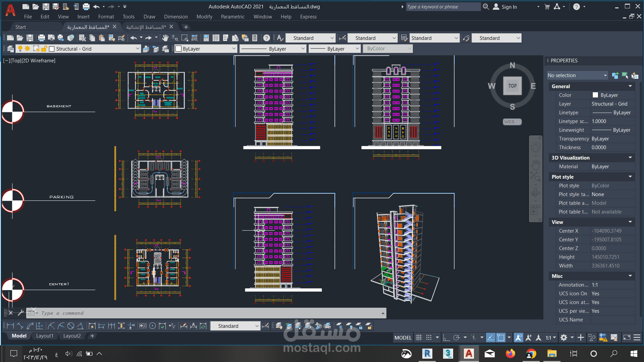Open the QuickCalc calculator icon

(255, 38)
